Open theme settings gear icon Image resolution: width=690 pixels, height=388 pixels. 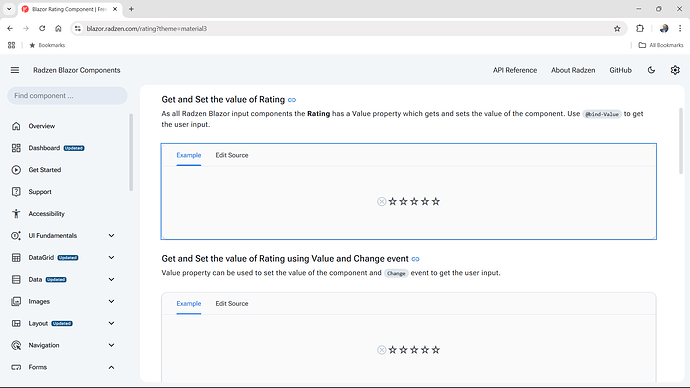coord(675,70)
